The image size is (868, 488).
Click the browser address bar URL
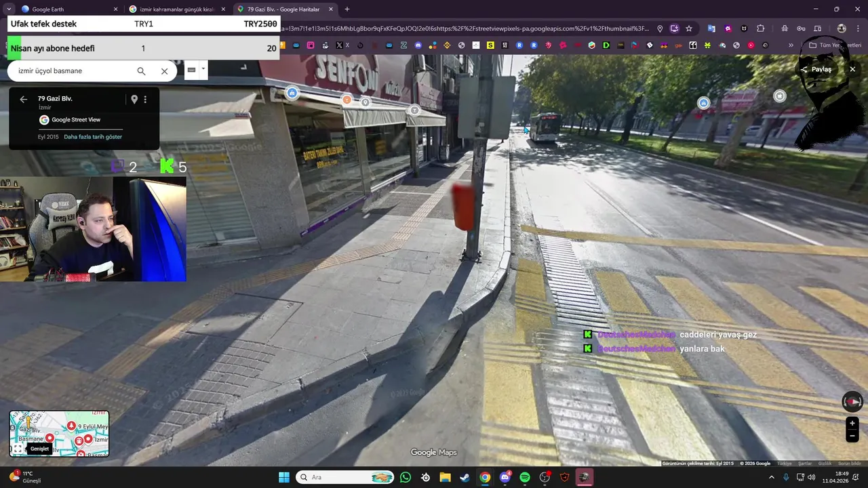click(465, 28)
